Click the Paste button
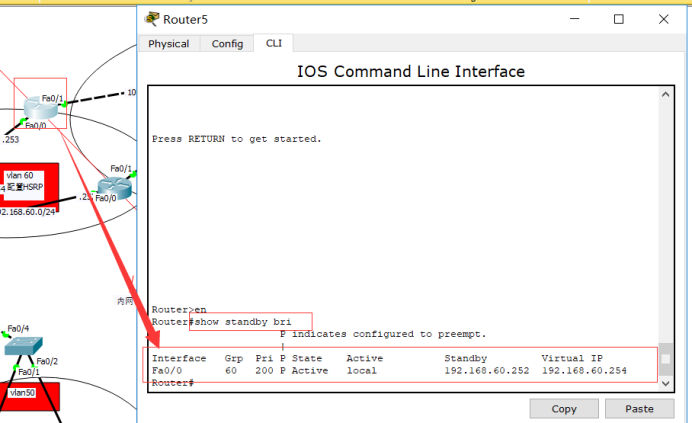 [x=639, y=409]
